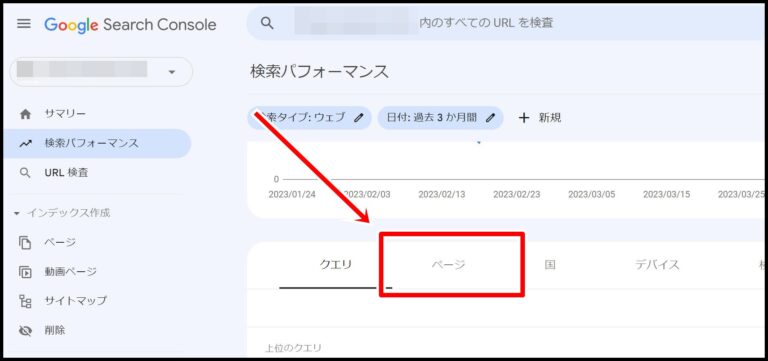Collapse the インデックス作成 section
Viewport: 768px width, 361px height.
pos(62,213)
